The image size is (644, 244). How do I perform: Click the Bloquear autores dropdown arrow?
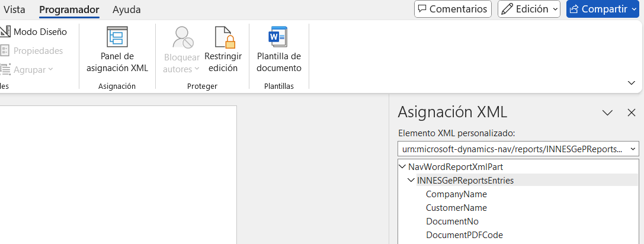(197, 69)
